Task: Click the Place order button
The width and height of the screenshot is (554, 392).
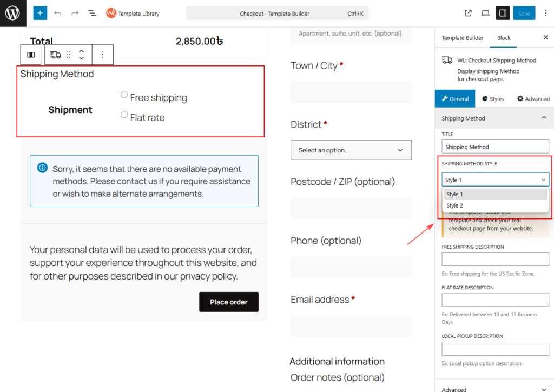Action: pyautogui.click(x=228, y=302)
